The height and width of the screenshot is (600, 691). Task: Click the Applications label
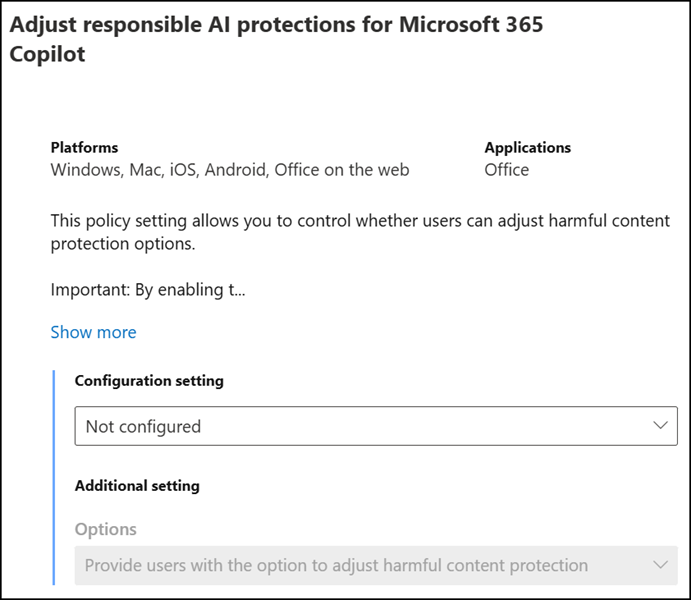(x=527, y=147)
